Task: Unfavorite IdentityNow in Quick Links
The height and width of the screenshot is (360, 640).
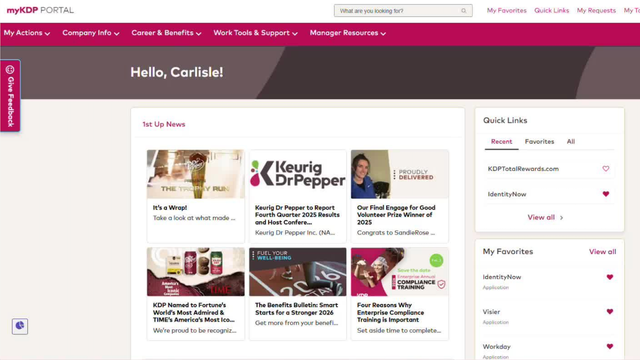Action: (606, 194)
